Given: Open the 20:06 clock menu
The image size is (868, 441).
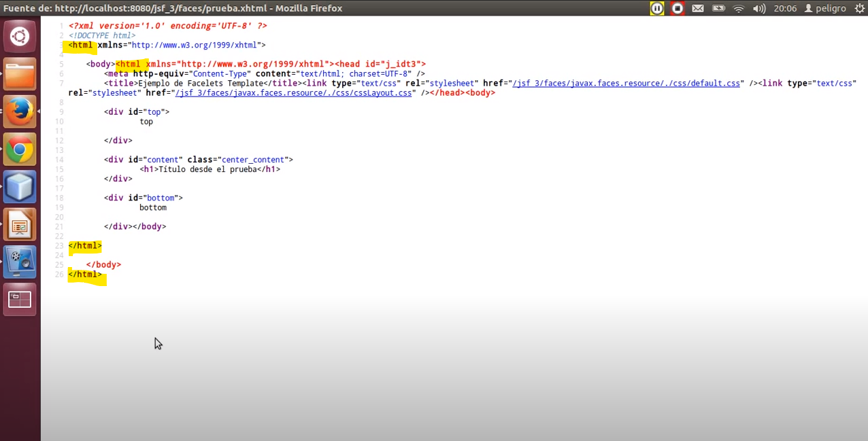Looking at the screenshot, I should tap(785, 8).
